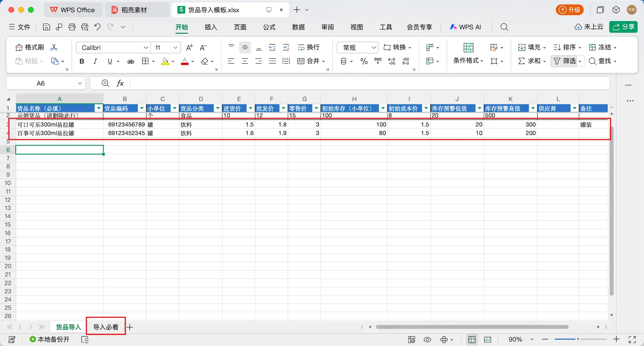Center text horizontally in cell
The image size is (644, 346).
click(x=245, y=61)
